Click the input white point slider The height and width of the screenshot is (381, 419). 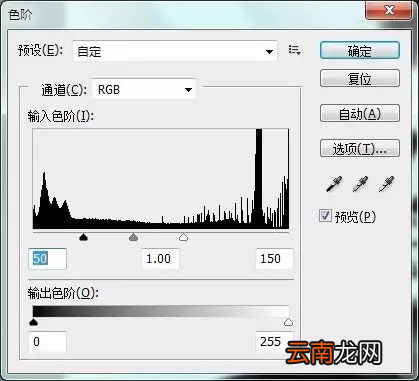coord(183,237)
